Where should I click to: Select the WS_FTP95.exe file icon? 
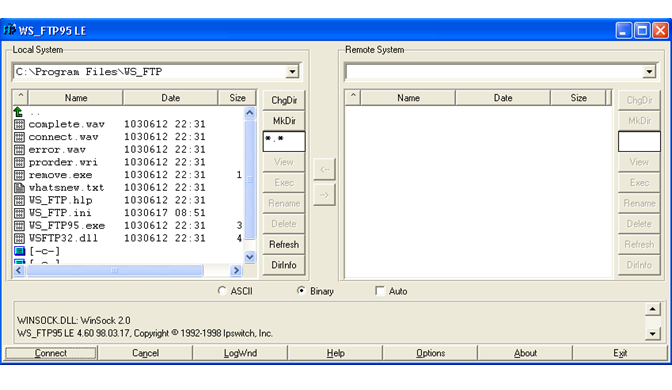[x=19, y=226]
